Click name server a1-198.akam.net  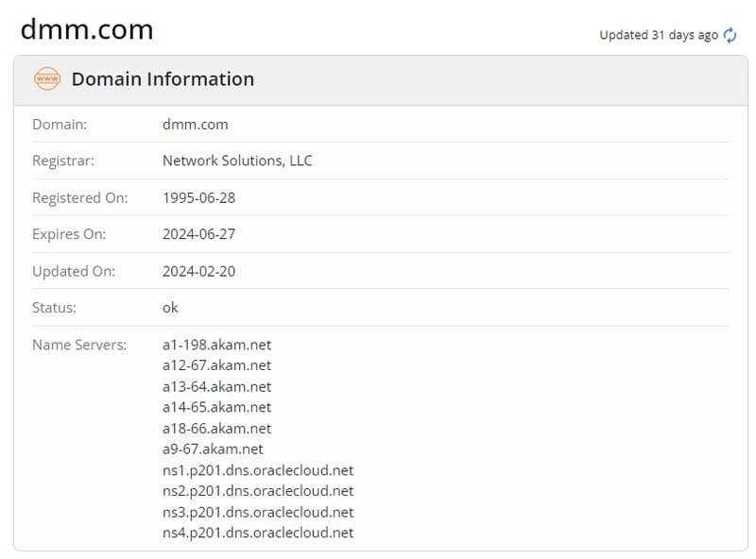216,345
